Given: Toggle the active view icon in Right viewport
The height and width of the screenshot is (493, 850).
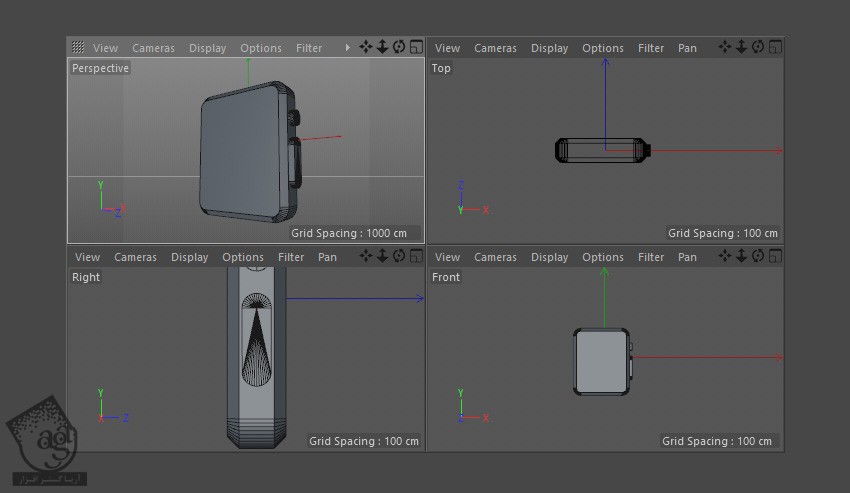Looking at the screenshot, I should pyautogui.click(x=416, y=257).
